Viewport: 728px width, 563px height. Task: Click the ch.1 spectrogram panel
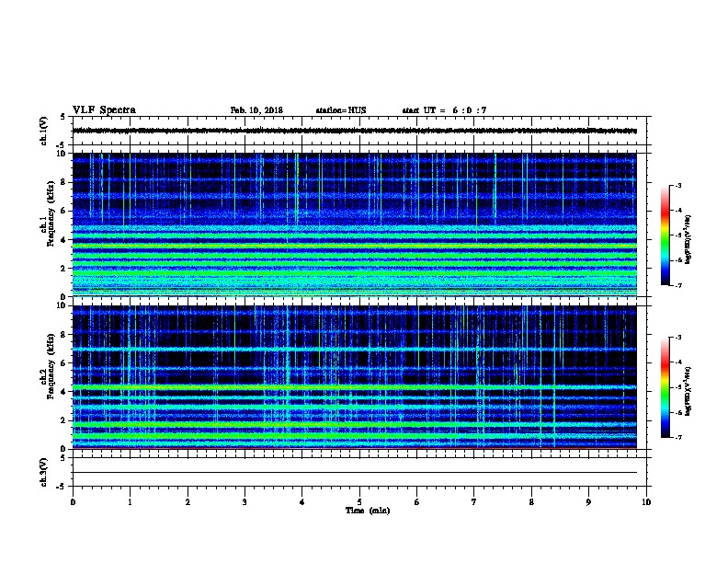[355, 224]
